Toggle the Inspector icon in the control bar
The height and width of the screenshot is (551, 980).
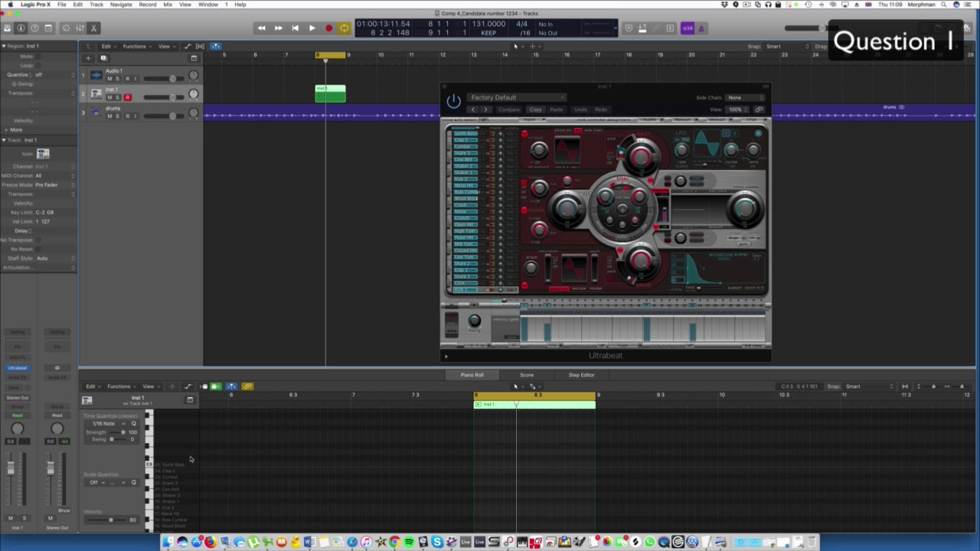click(x=21, y=28)
